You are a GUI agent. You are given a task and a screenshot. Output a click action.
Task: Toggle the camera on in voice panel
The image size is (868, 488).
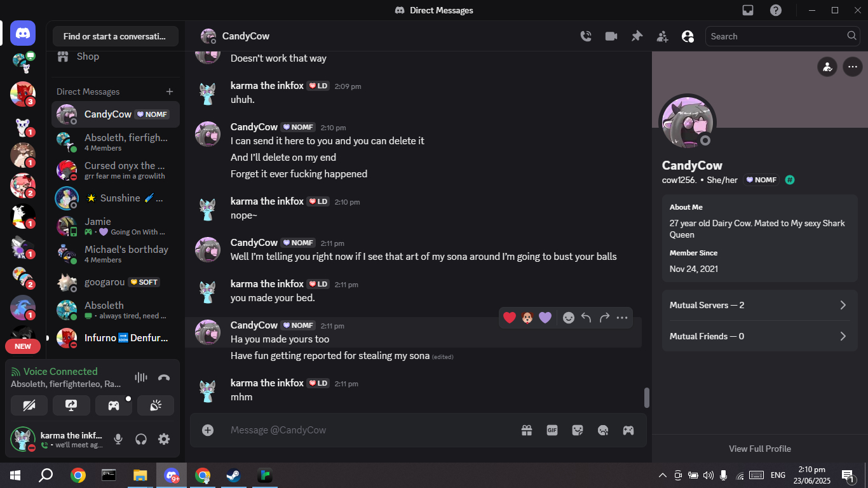pos(29,405)
